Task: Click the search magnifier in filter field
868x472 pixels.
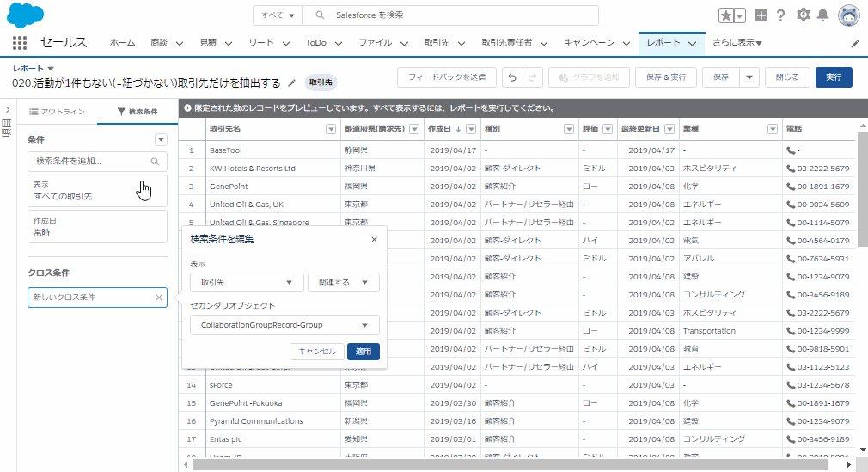Action: [x=155, y=162]
